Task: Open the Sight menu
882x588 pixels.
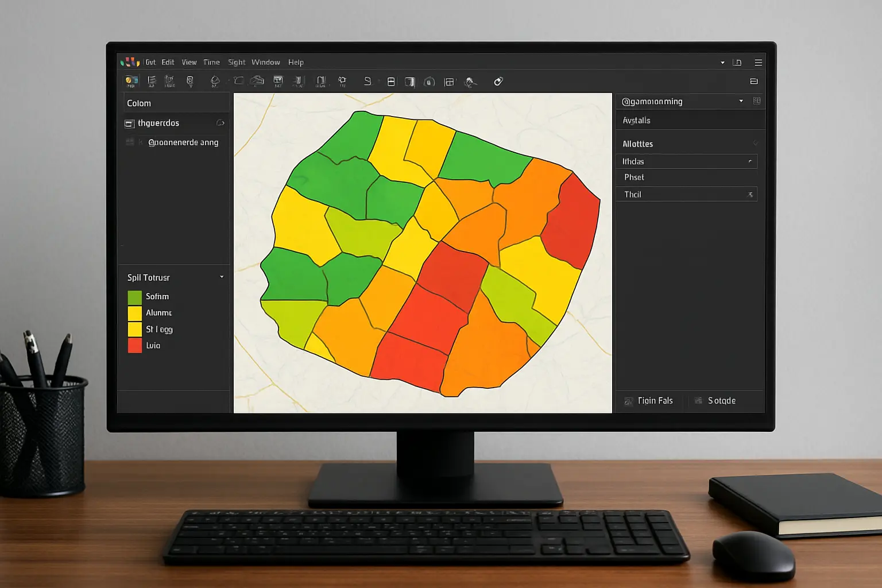Action: tap(237, 62)
